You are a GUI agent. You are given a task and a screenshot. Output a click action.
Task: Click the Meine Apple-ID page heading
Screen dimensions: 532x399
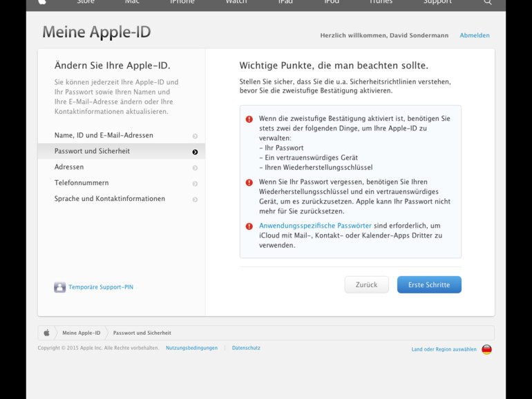tap(97, 32)
